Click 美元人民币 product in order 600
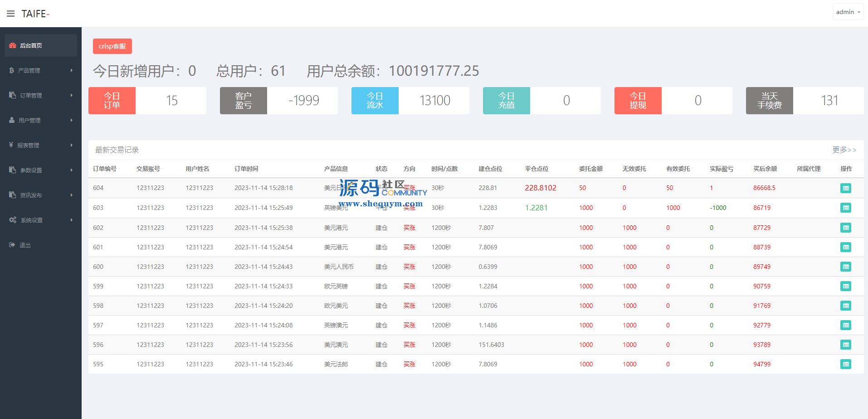 339,267
